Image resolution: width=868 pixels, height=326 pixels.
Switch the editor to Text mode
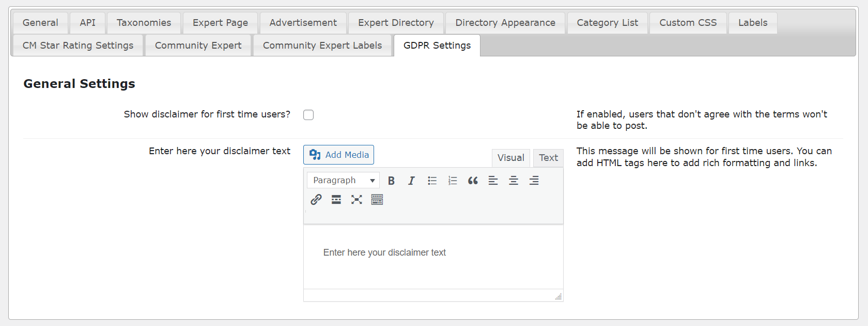click(548, 158)
